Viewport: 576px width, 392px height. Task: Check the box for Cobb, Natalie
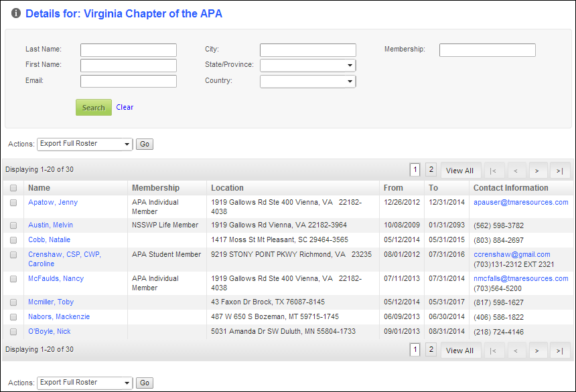[x=13, y=240]
